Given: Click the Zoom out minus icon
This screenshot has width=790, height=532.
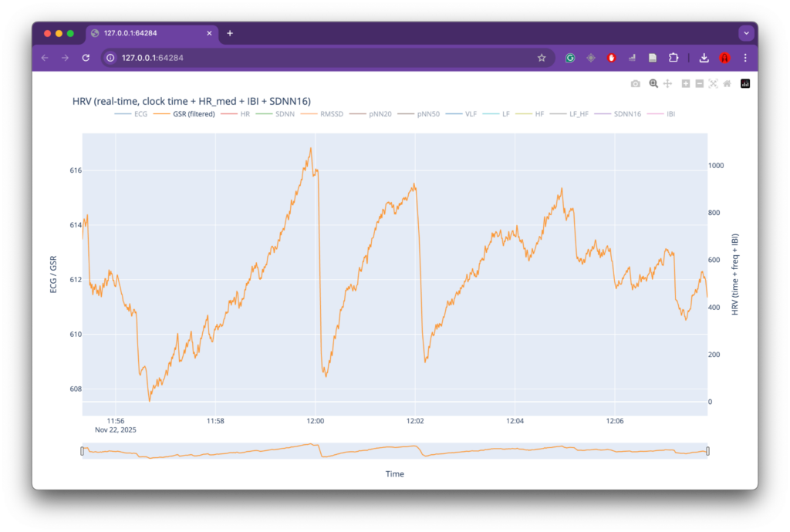Looking at the screenshot, I should pos(699,83).
